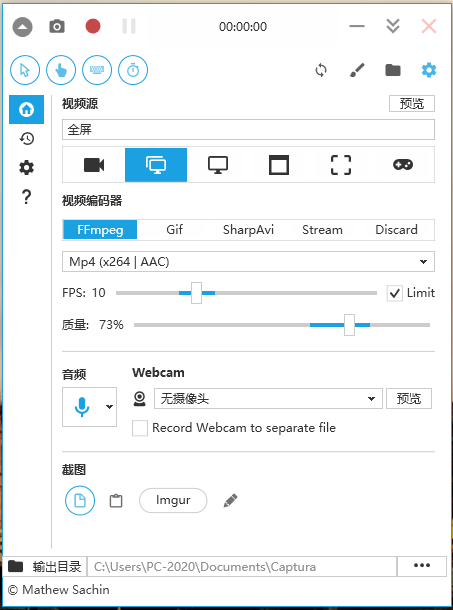
Task: Click © Mathew Sachin text
Action: click(x=59, y=590)
